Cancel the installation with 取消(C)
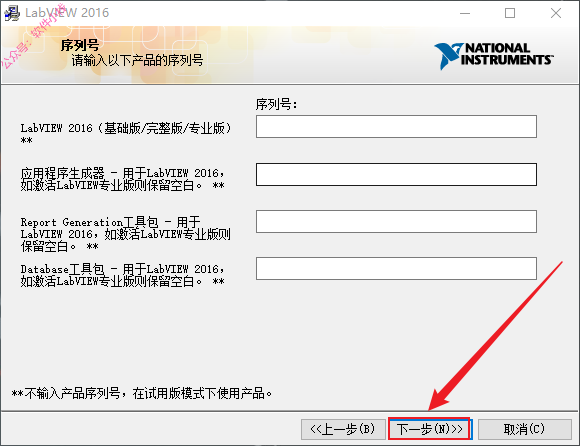The width and height of the screenshot is (580, 446). tap(525, 429)
